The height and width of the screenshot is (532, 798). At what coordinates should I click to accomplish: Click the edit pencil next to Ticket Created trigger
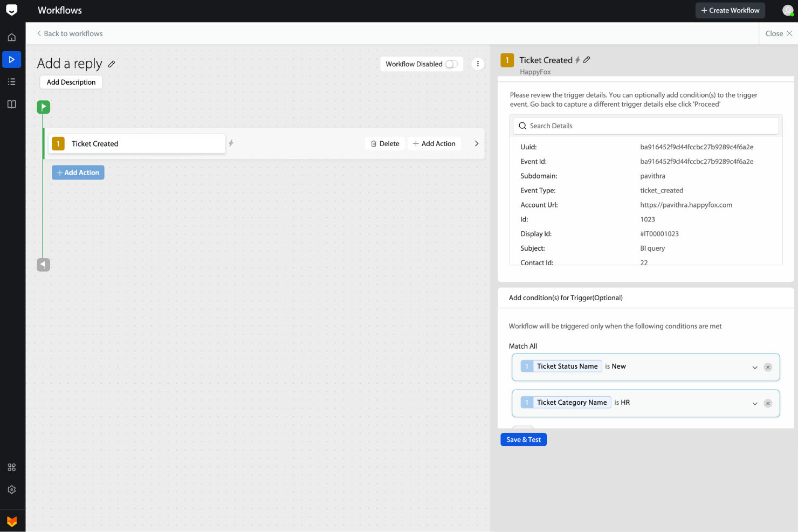tap(587, 60)
